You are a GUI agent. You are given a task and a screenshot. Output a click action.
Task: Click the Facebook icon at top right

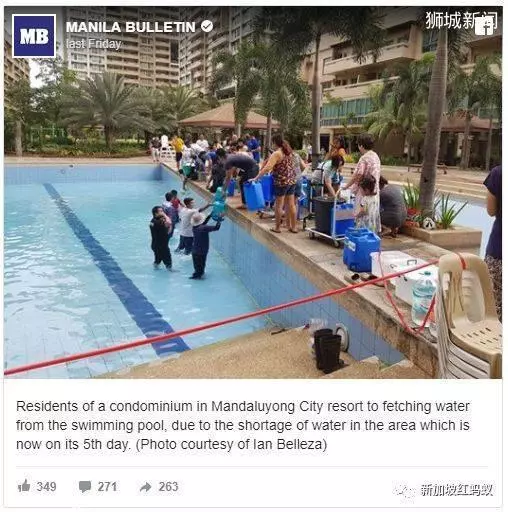click(484, 26)
